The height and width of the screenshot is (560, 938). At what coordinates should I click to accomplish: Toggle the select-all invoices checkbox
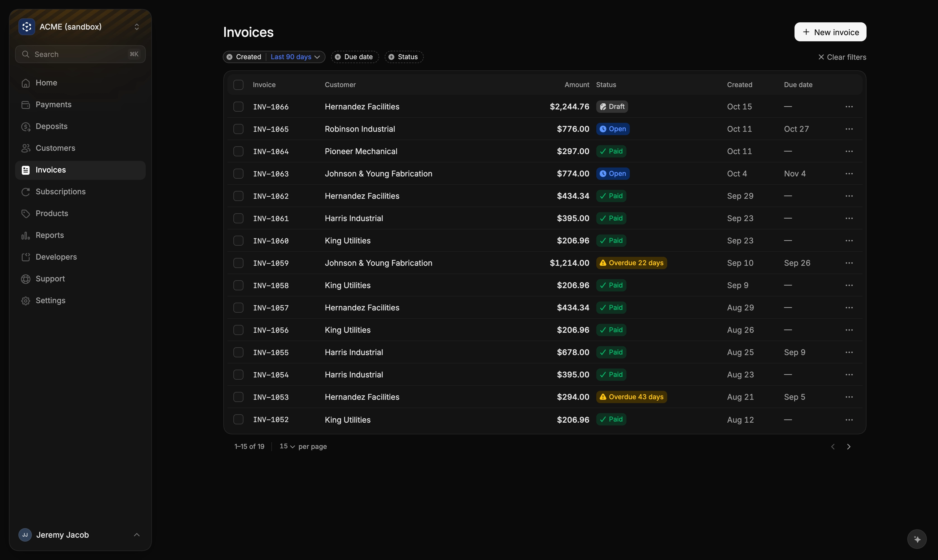tap(238, 85)
